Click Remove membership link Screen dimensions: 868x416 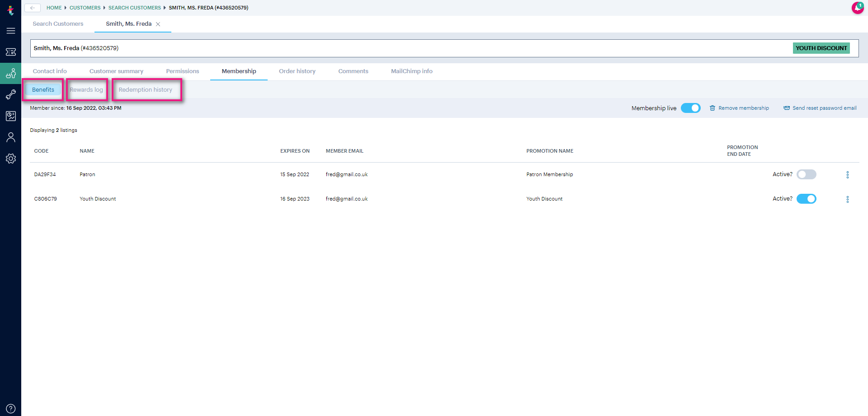pos(744,108)
